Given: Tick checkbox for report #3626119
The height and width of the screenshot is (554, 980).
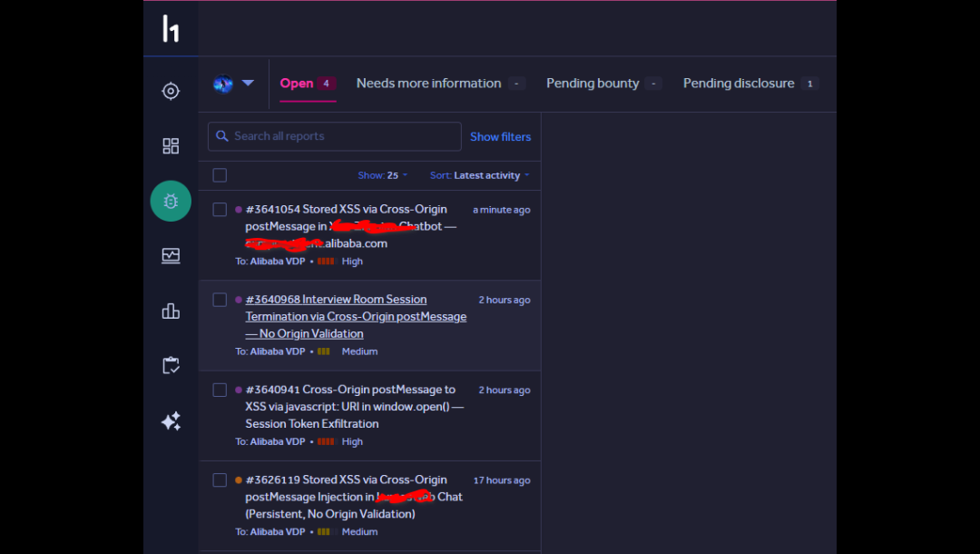Looking at the screenshot, I should tap(220, 480).
